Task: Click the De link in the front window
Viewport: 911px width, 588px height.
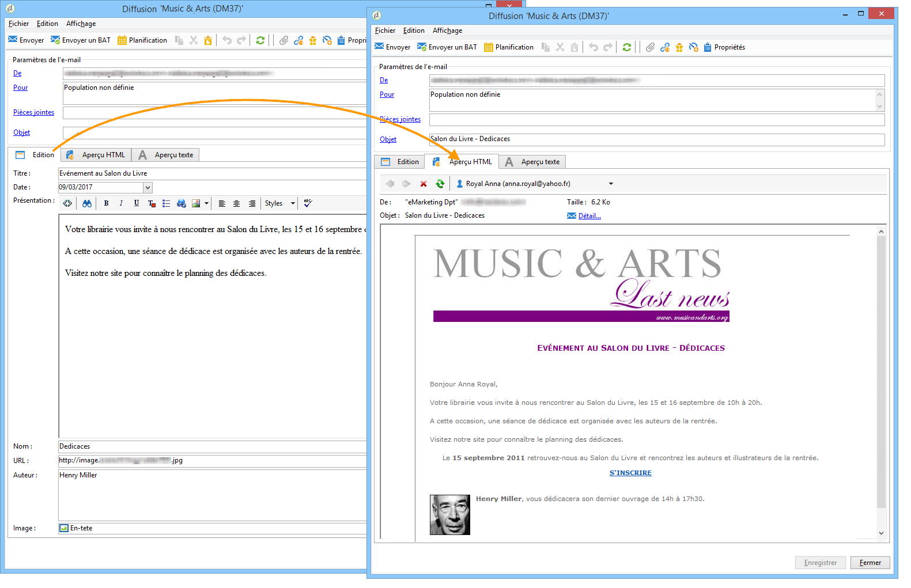Action: (384, 80)
